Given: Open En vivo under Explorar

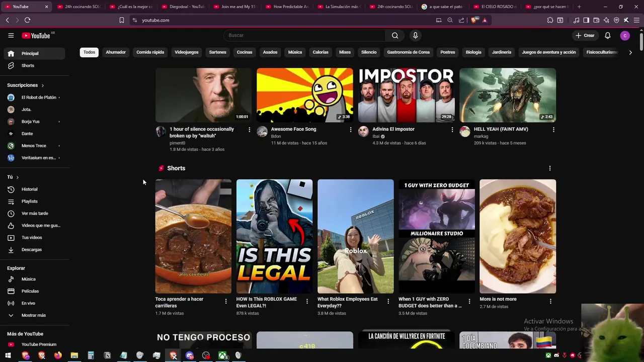Looking at the screenshot, I should click(x=34, y=303).
